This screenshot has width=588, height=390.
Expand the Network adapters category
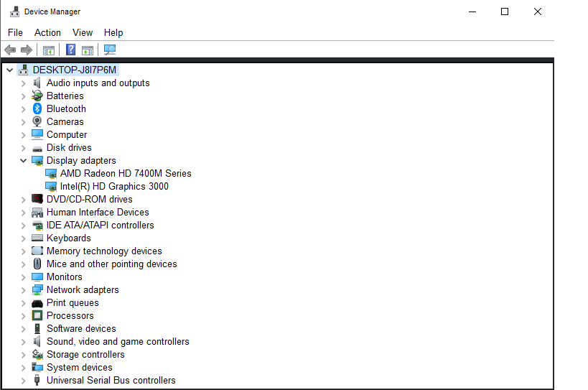click(x=23, y=290)
